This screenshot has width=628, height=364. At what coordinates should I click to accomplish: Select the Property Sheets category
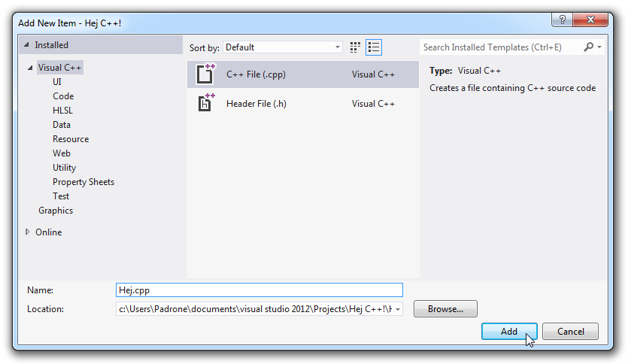coord(83,182)
